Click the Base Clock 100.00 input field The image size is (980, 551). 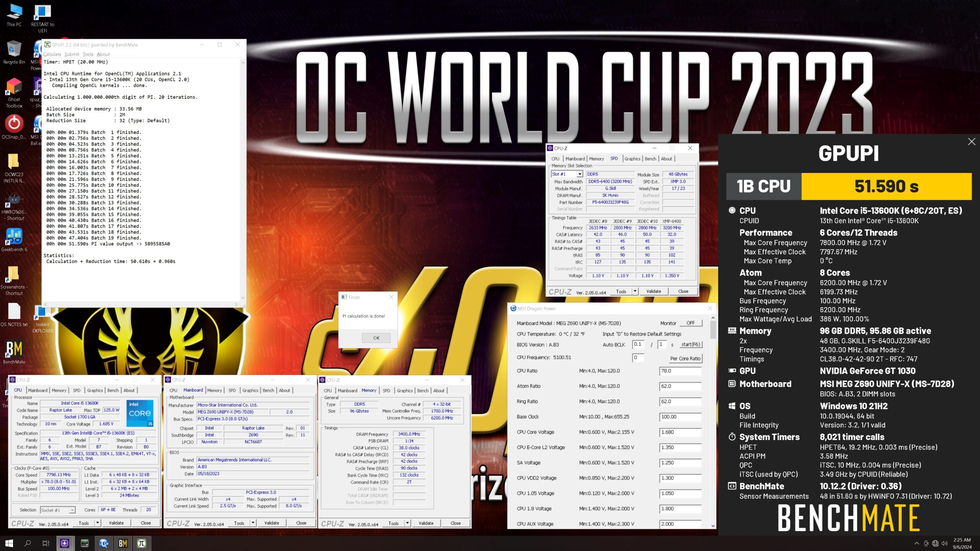click(680, 417)
